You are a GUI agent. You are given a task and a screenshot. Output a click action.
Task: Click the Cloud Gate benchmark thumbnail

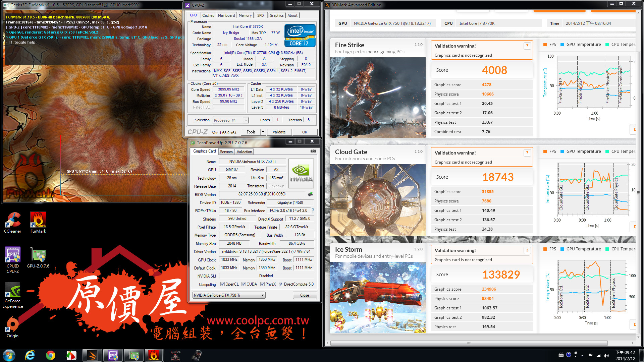pos(378,200)
